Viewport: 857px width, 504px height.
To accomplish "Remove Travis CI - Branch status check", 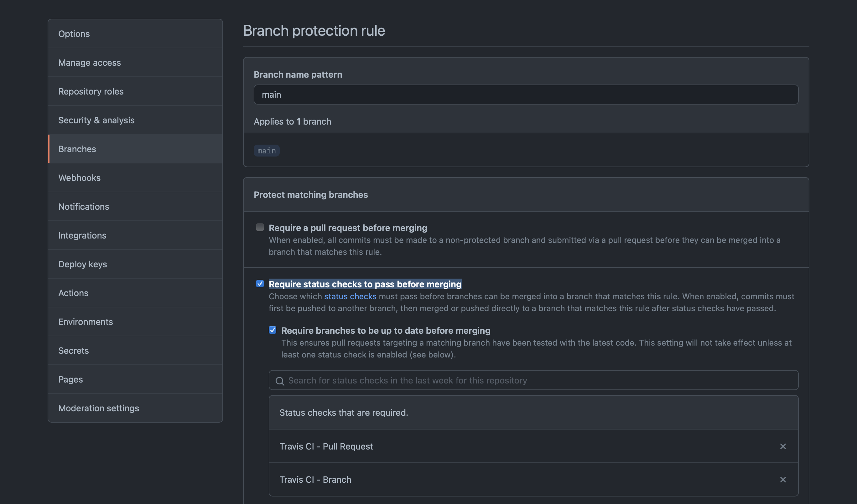I will point(782,479).
